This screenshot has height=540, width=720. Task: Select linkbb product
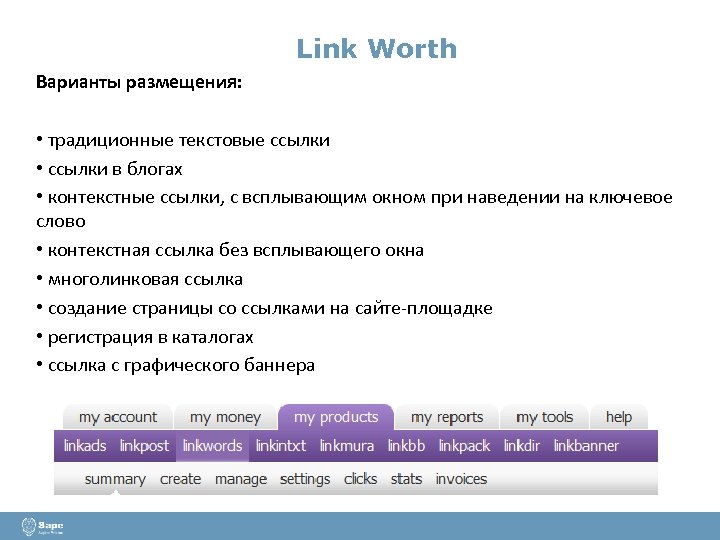point(406,446)
